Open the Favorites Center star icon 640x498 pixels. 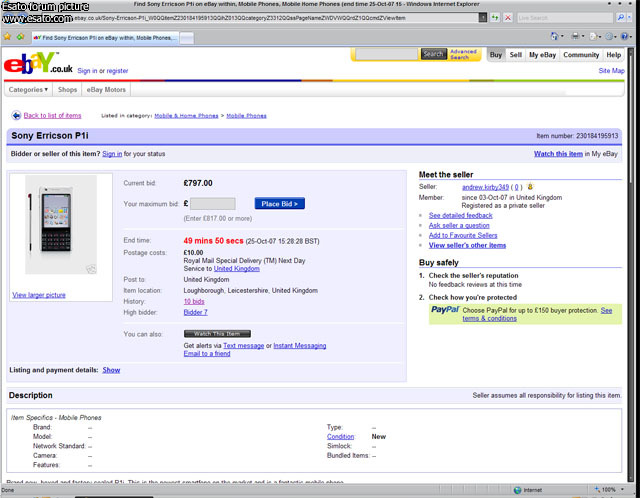[x=7, y=37]
